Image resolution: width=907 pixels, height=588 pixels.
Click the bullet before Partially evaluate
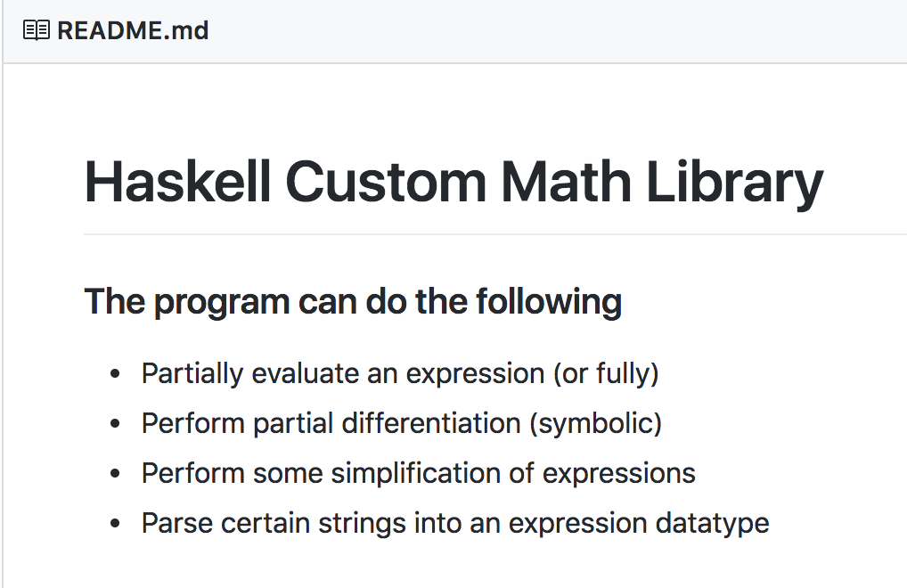point(115,374)
